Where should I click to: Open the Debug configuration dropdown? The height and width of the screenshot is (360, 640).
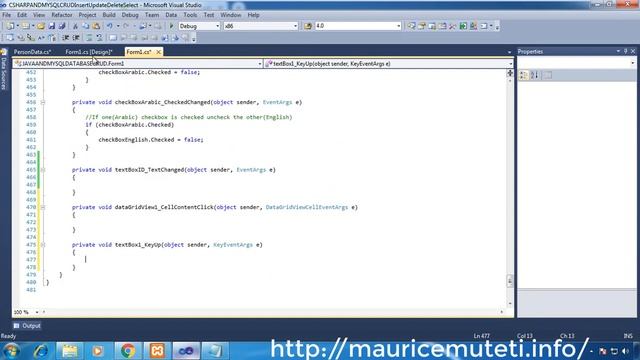tap(217, 26)
